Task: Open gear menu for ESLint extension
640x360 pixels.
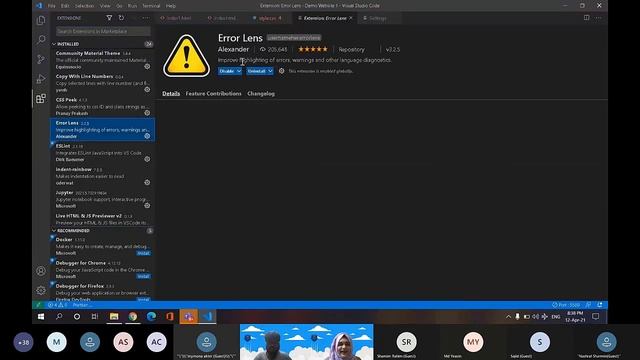Action: [x=147, y=159]
